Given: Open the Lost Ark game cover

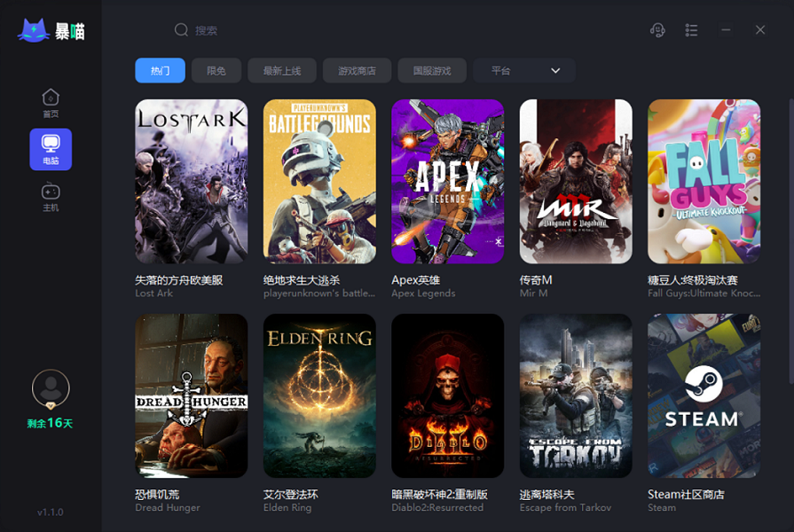Looking at the screenshot, I should coord(192,181).
